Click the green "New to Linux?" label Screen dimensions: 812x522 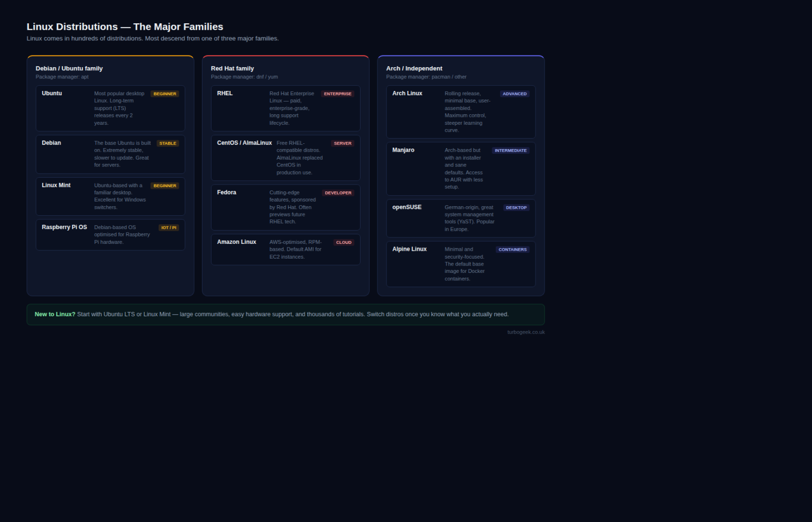coord(55,314)
